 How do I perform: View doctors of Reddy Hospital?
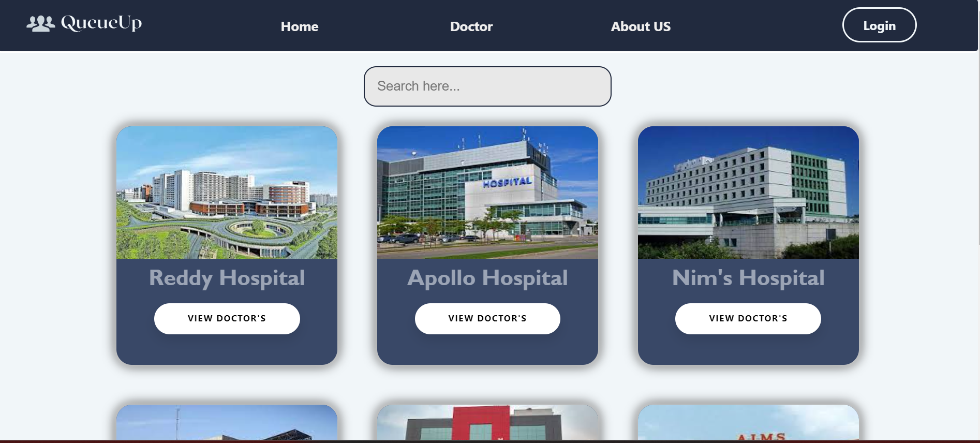pyautogui.click(x=227, y=319)
